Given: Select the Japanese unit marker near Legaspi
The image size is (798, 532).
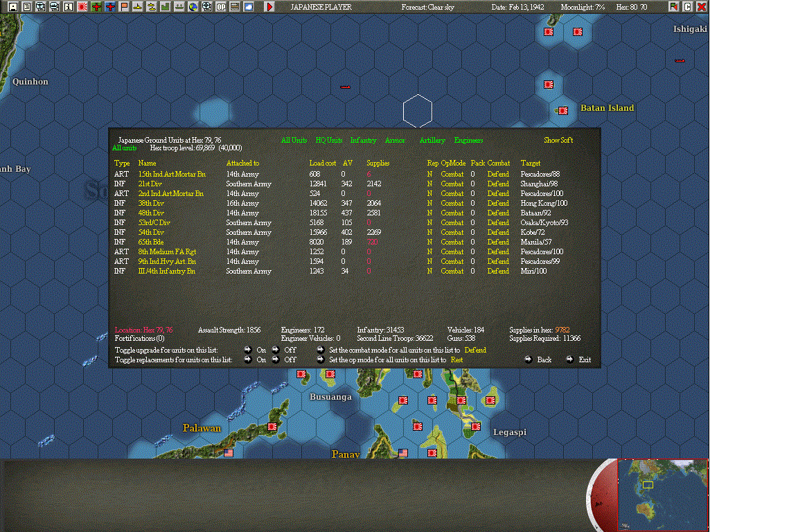Looking at the screenshot, I should [x=475, y=427].
